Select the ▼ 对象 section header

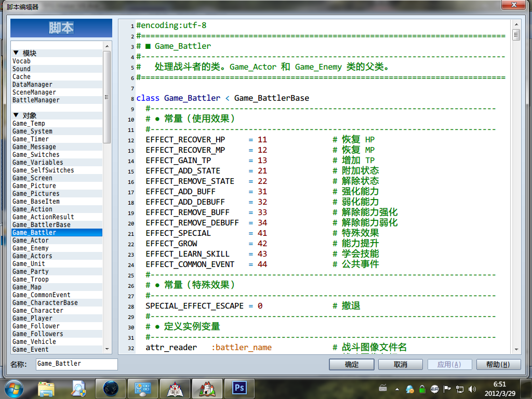[57, 116]
